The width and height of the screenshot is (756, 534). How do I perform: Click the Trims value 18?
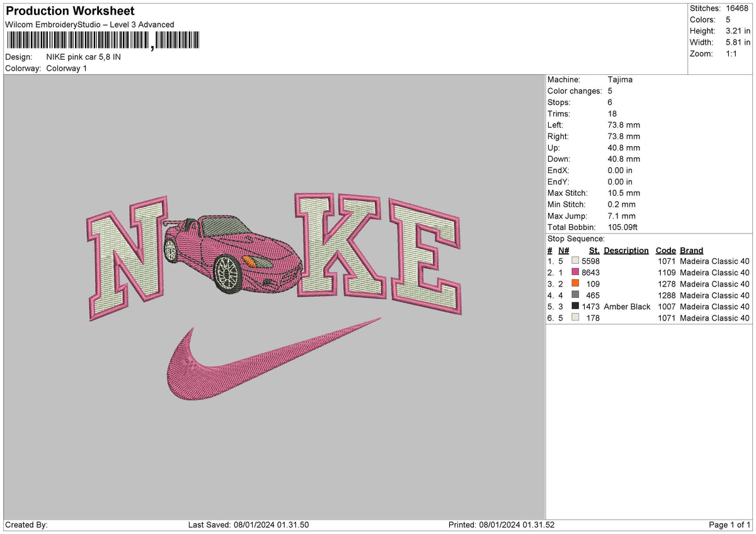(x=612, y=113)
